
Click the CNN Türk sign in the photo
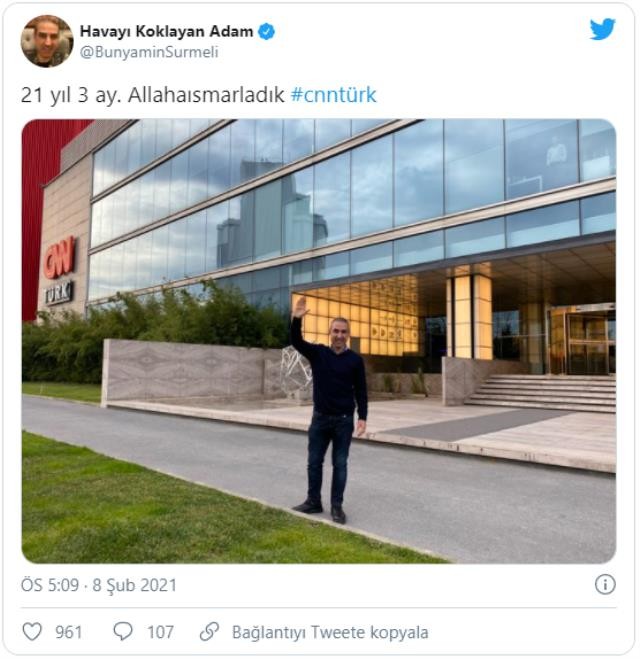point(59,271)
